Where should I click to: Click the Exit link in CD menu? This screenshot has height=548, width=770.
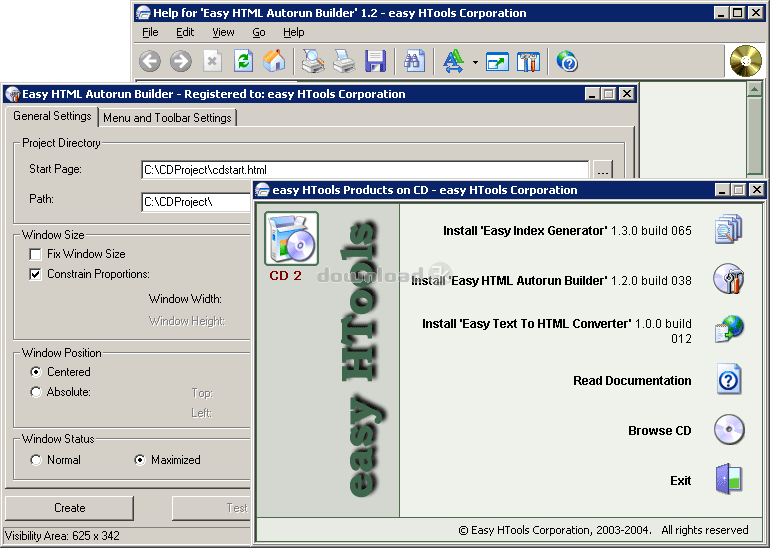click(x=681, y=481)
